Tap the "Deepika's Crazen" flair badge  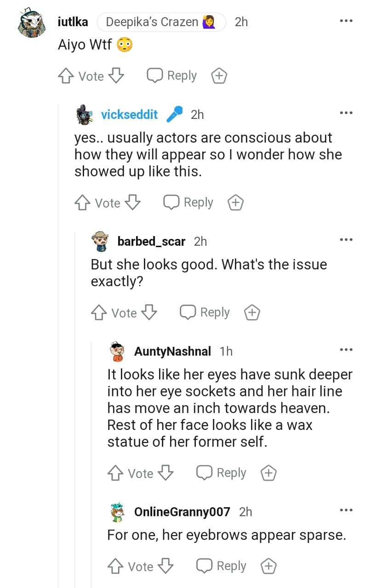(x=161, y=22)
